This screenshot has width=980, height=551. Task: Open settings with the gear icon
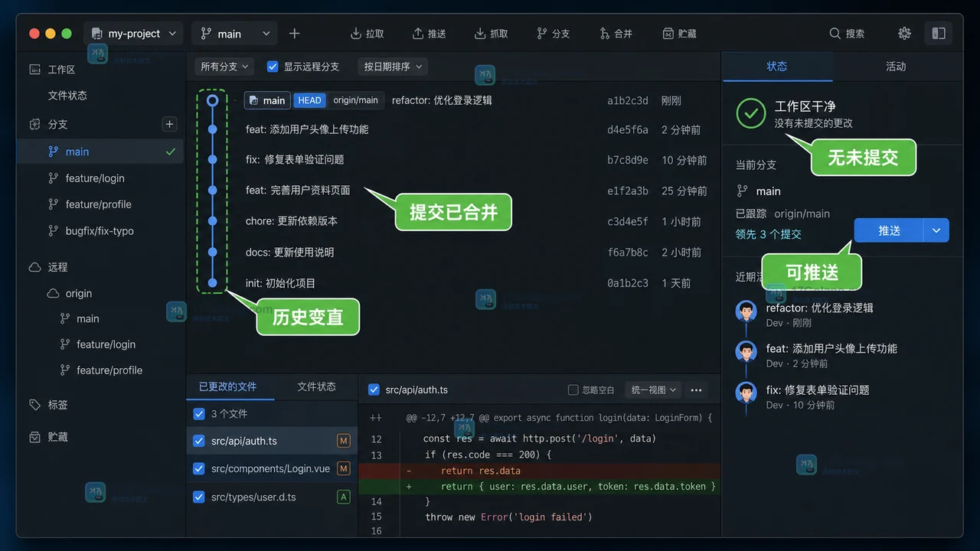905,34
